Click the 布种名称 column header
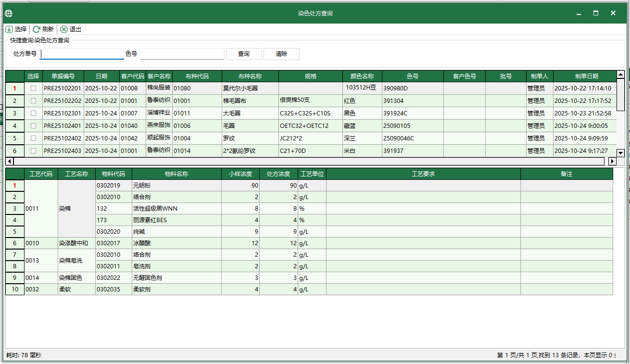 pos(250,76)
